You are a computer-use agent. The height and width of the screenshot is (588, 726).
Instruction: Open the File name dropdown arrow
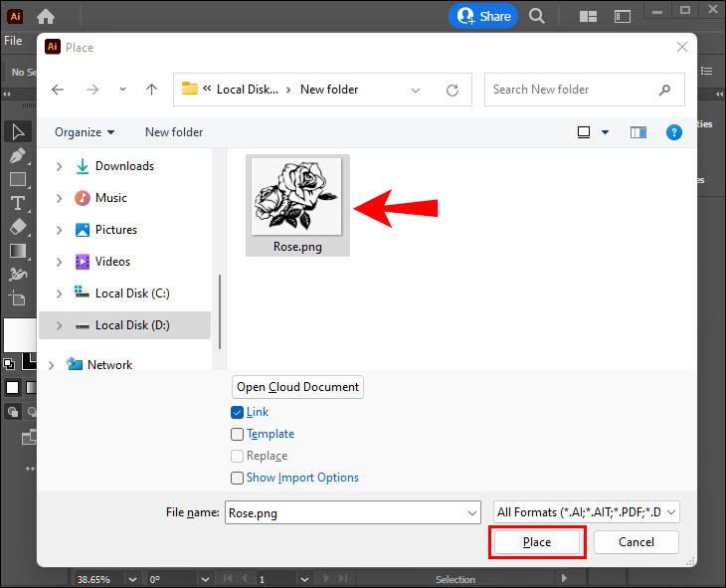[x=471, y=513]
